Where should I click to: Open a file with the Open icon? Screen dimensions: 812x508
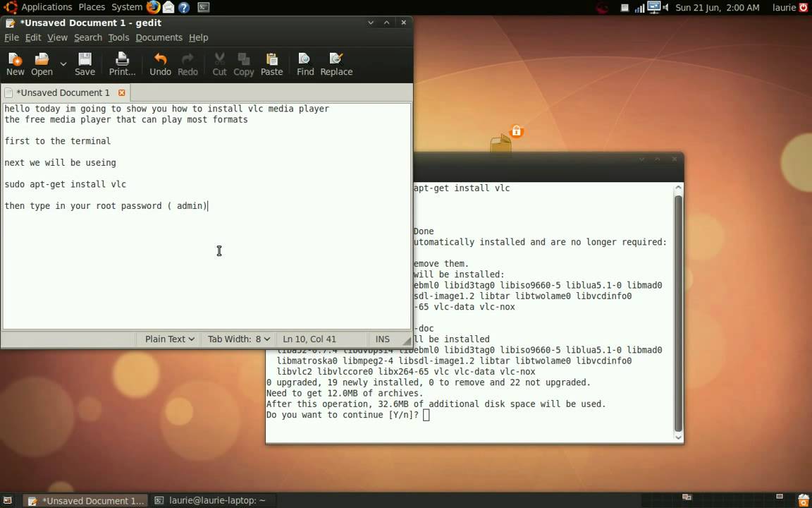42,64
